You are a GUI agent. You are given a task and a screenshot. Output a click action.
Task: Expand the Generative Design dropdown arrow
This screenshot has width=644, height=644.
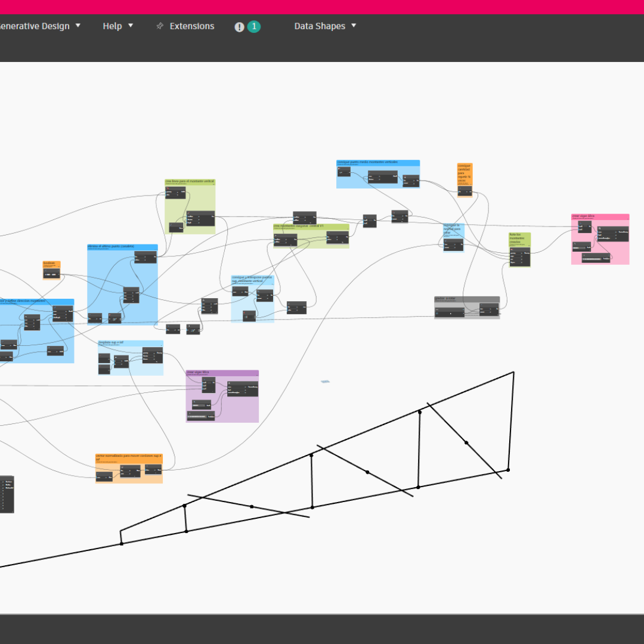point(78,26)
